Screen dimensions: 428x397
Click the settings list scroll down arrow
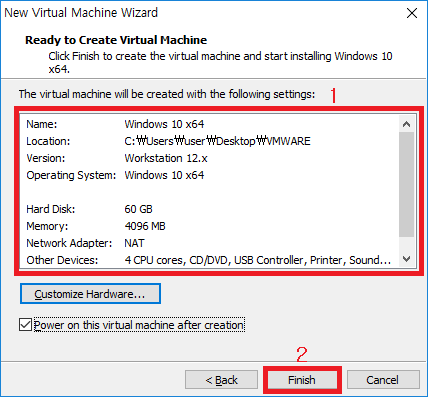click(406, 259)
